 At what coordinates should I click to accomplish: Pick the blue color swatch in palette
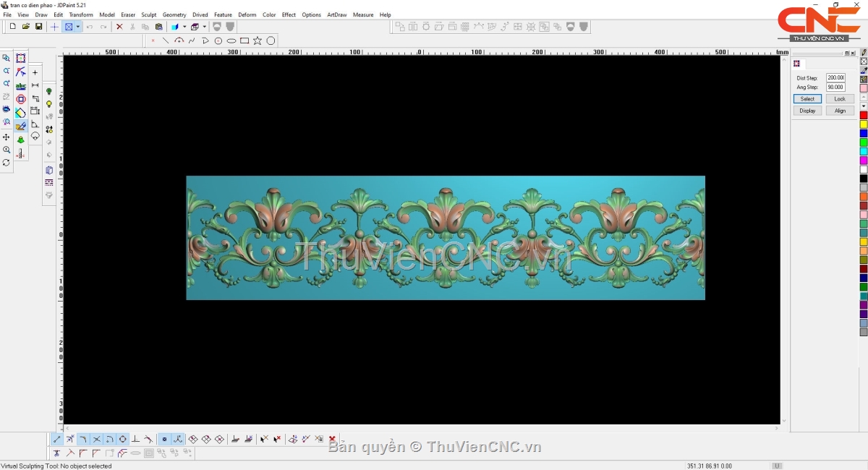pyautogui.click(x=864, y=134)
